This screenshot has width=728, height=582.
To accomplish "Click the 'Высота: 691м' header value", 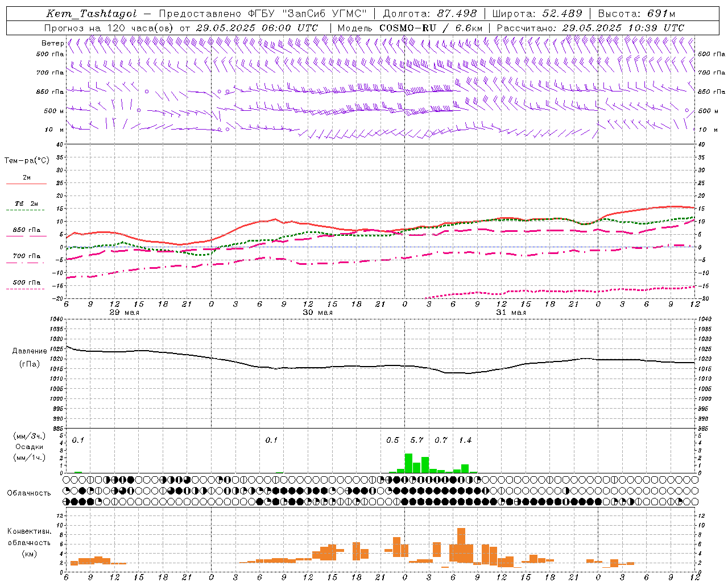I will coord(637,14).
